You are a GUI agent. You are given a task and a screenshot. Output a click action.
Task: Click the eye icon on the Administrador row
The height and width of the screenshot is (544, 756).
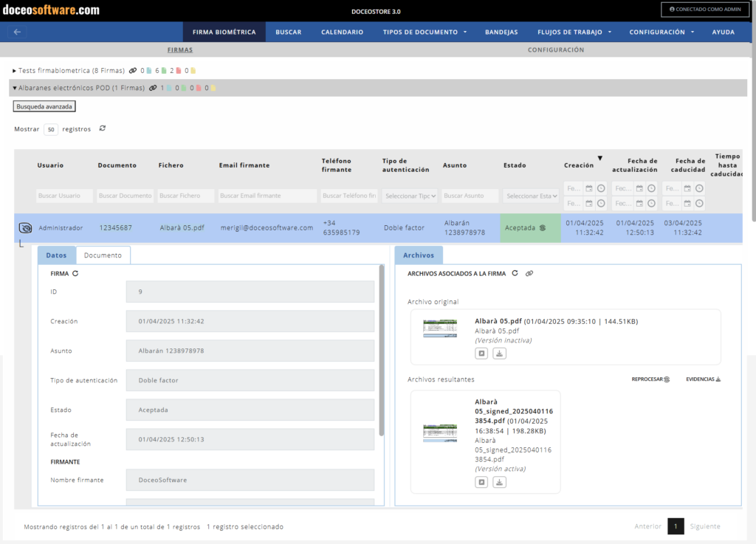pos(25,227)
